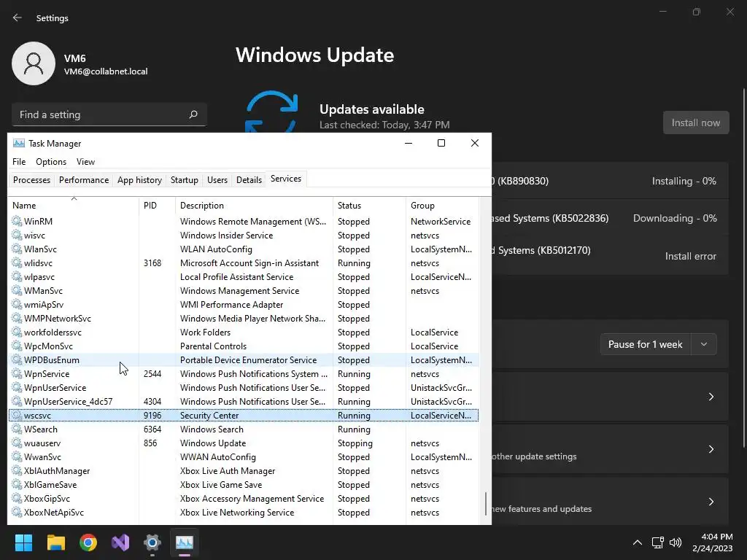This screenshot has width=747, height=560.
Task: Click the Task Manager taskbar icon
Action: coord(185,542)
